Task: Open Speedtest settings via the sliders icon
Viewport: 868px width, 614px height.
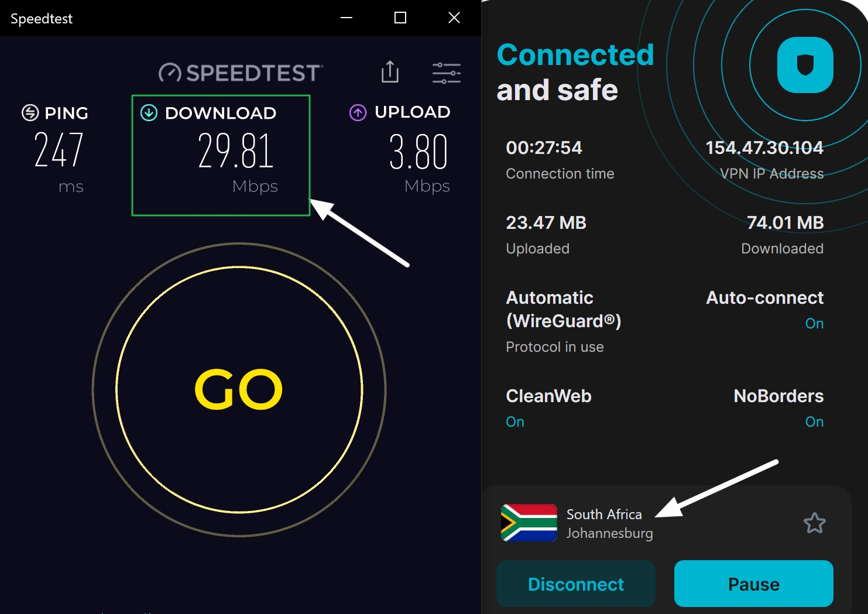Action: [446, 72]
